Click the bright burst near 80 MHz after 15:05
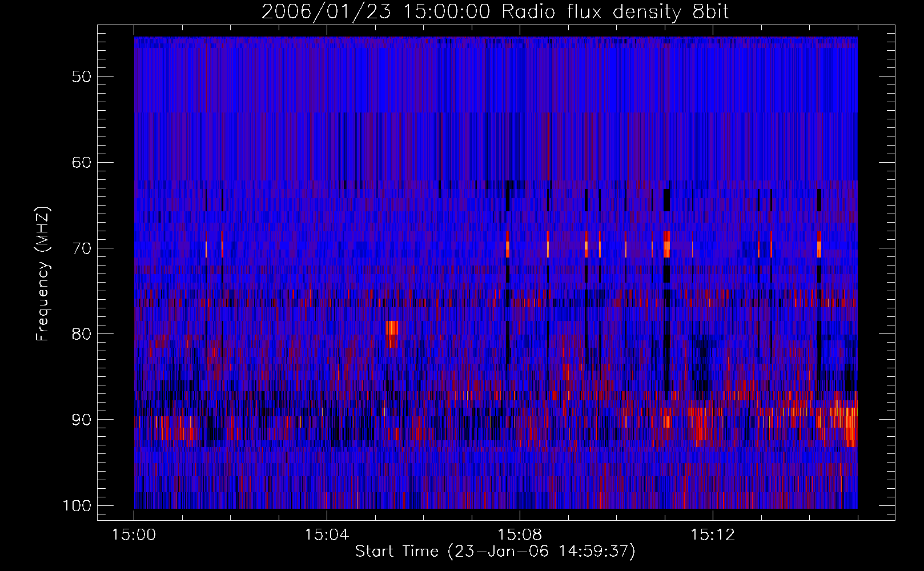The image size is (924, 571). click(x=392, y=333)
